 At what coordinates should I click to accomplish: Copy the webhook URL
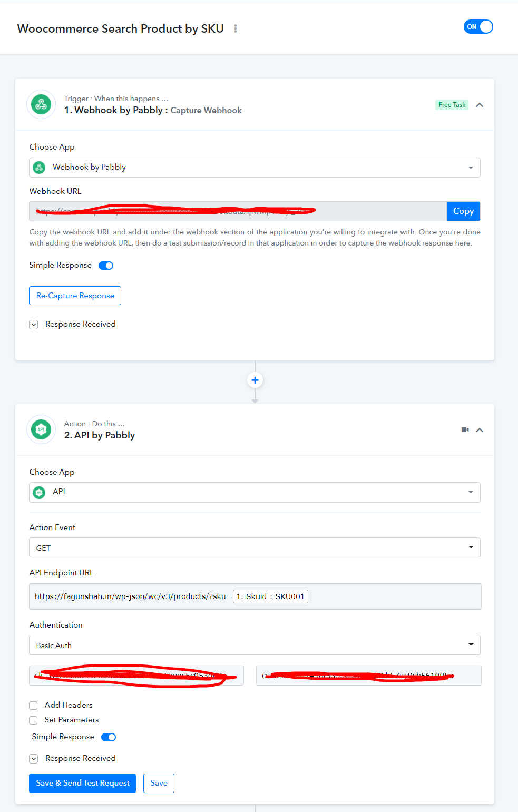coord(463,211)
